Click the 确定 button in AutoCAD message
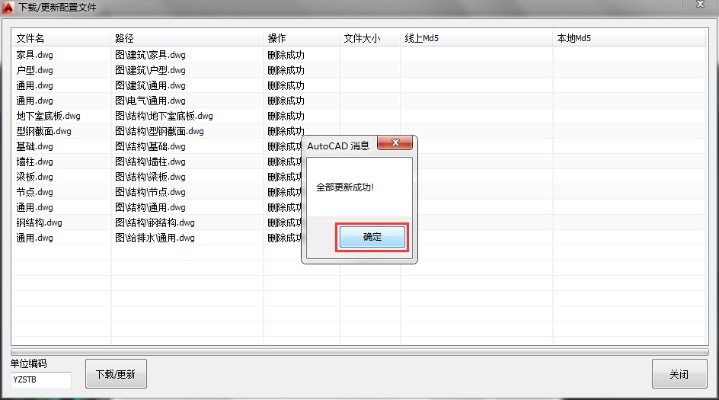 (372, 237)
